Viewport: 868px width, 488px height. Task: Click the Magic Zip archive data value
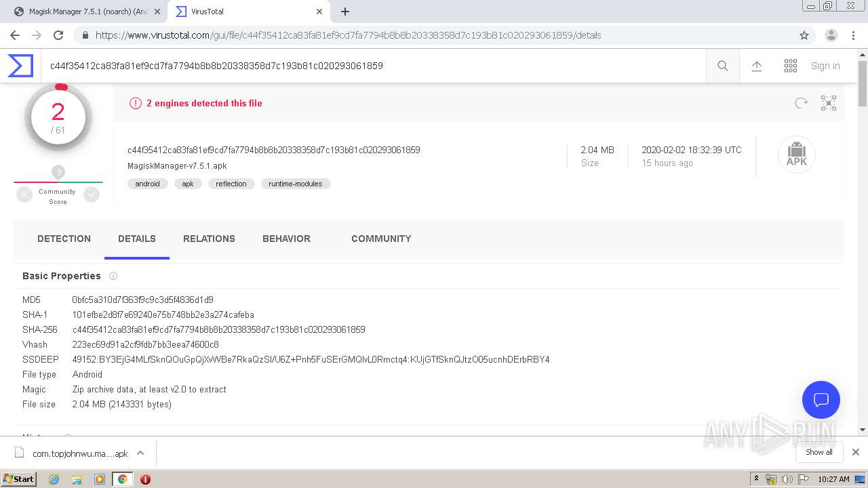[149, 389]
